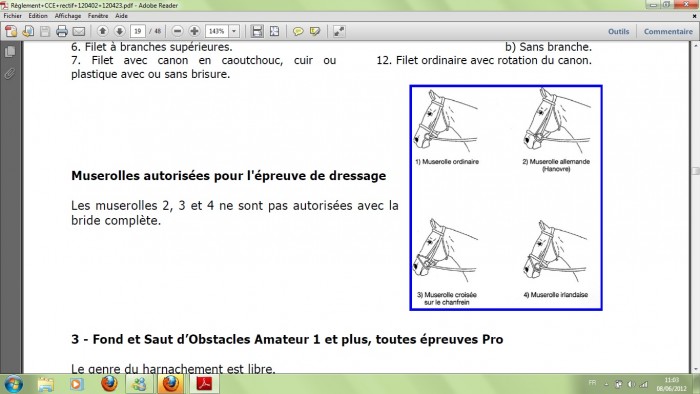Toggle fit-width scrolling mode
Viewport: 700px width, 394px height.
point(257,31)
